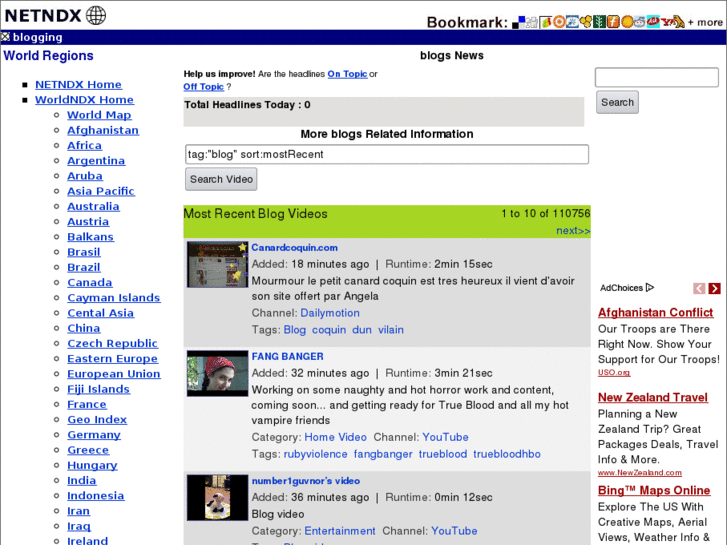Screen dimensions: 727x545
Task: Bookmark page with del.icio.us squares icon
Action: pos(518,22)
